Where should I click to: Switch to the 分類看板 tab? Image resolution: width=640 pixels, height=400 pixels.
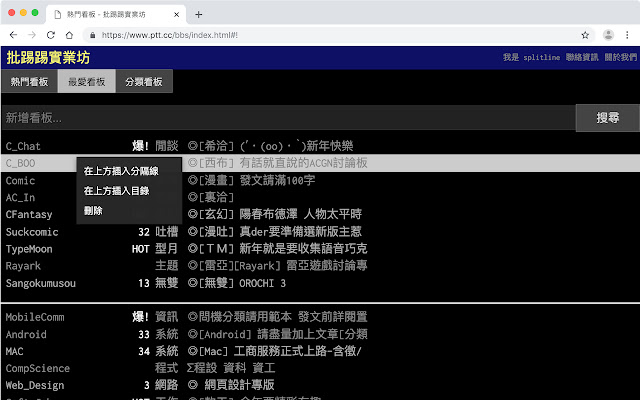tap(144, 82)
